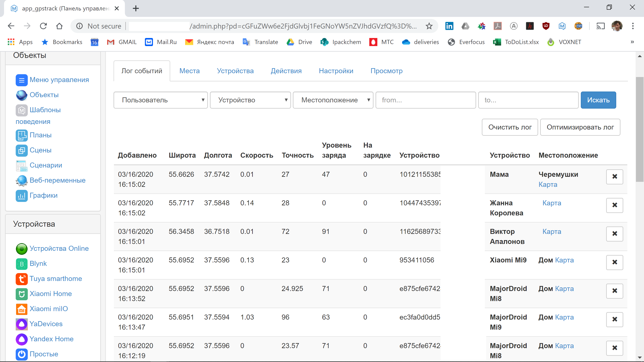Bookmark page with star icon

(429, 26)
